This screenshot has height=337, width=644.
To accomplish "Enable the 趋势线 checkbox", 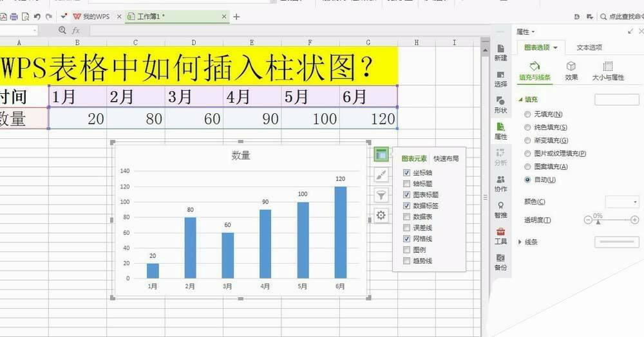I will (x=406, y=260).
